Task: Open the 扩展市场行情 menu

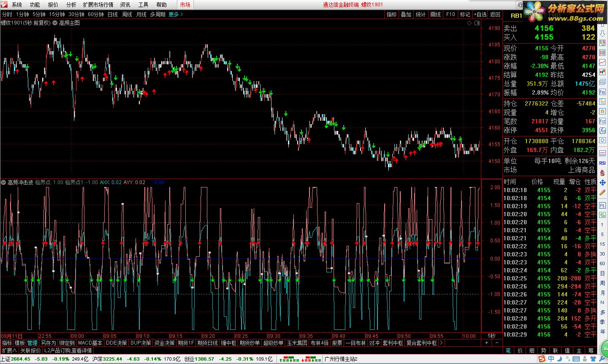Action: coord(98,5)
